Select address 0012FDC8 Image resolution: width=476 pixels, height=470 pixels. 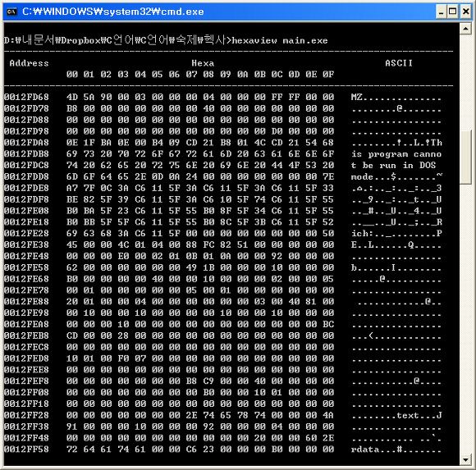pyautogui.click(x=26, y=166)
